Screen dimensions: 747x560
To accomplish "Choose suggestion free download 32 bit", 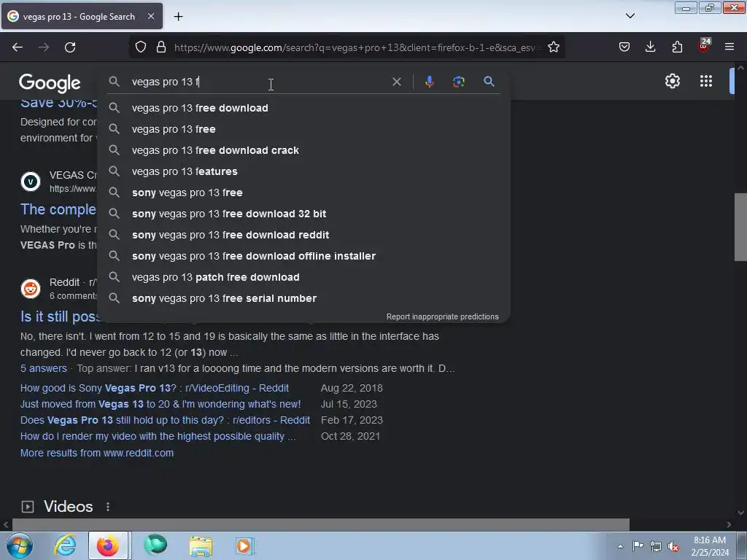I will [x=303, y=214].
